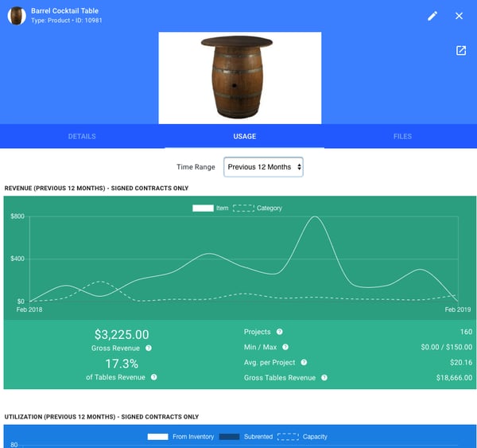Close the Barrel Cocktail Table panel

pyautogui.click(x=459, y=16)
